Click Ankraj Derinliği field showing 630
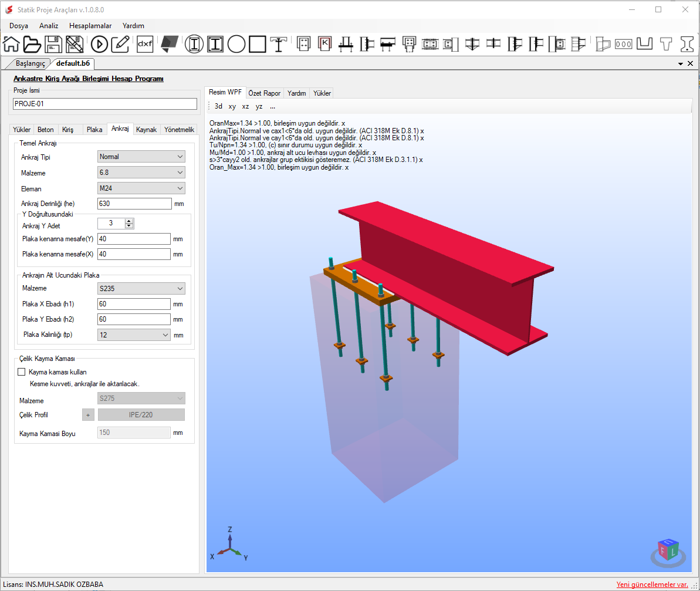 coord(134,204)
